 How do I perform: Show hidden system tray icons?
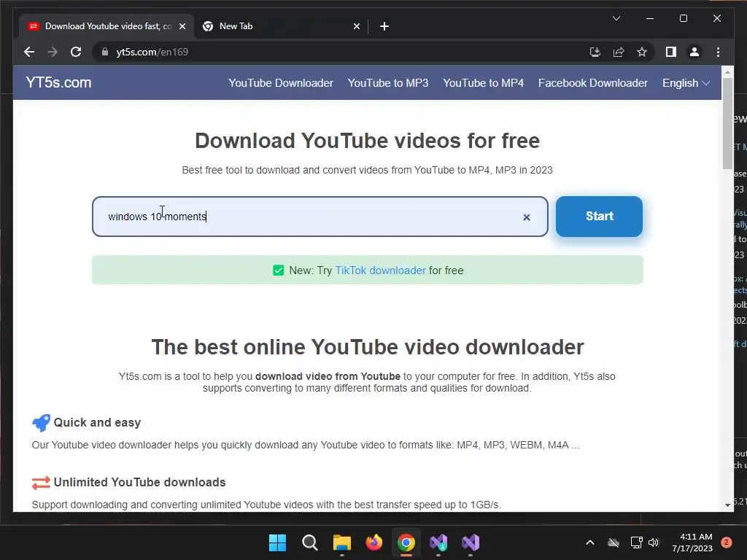point(589,542)
